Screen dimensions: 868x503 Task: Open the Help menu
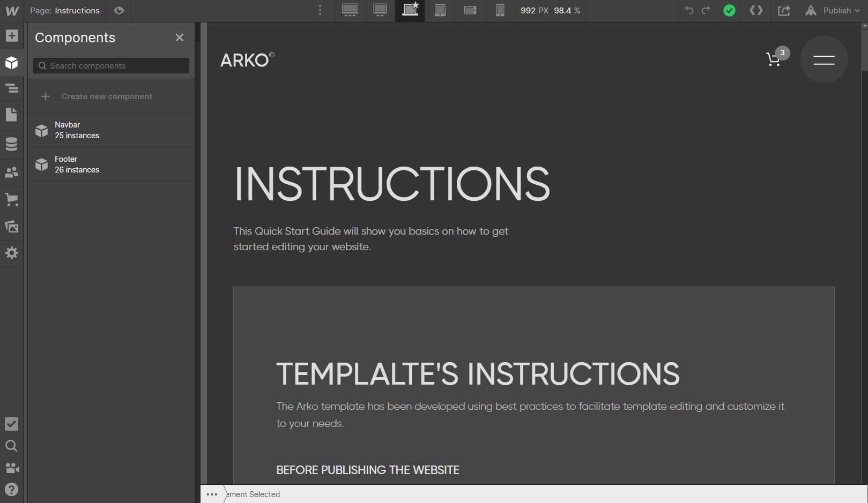[x=11, y=489]
